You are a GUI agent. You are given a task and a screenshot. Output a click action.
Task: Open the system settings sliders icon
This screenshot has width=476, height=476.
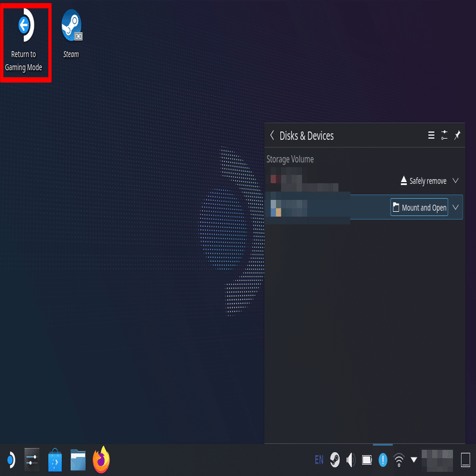tap(32, 460)
